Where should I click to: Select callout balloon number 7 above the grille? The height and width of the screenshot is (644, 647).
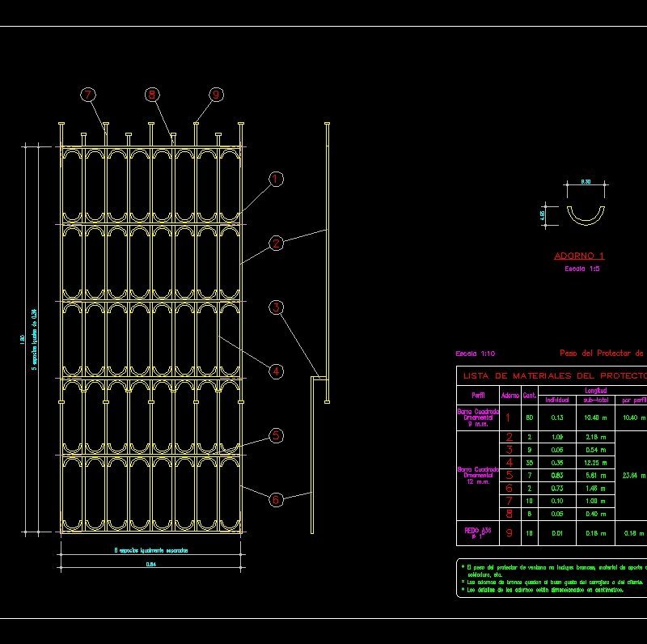click(x=87, y=94)
